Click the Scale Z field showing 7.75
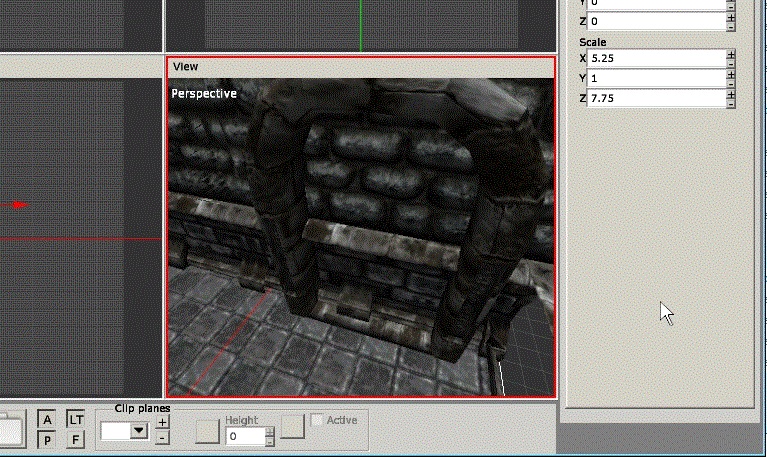The height and width of the screenshot is (458, 767). coord(655,98)
